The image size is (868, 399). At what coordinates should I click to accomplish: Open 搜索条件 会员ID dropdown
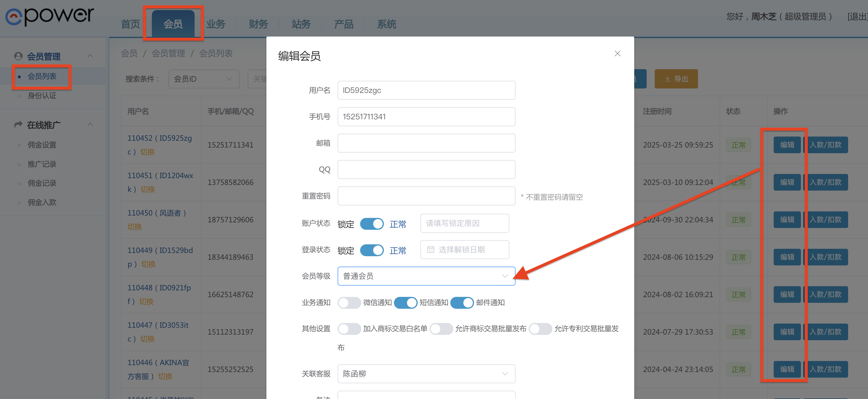coord(204,79)
